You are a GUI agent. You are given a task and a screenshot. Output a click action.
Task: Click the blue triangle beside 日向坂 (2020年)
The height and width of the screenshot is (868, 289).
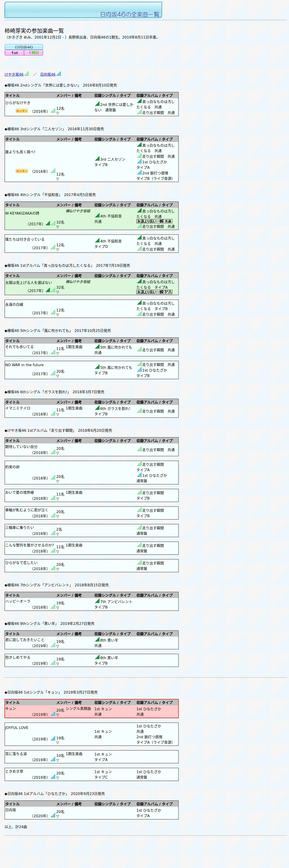point(53,815)
